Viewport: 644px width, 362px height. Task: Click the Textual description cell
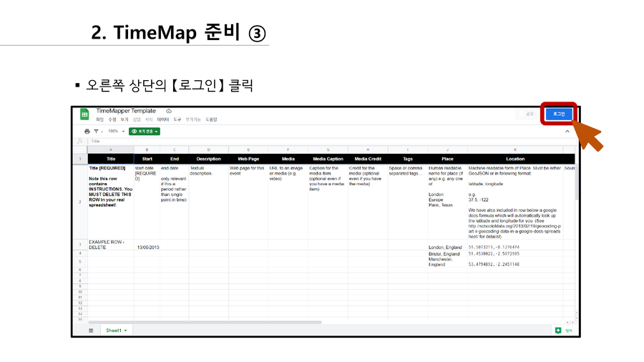tap(209, 202)
